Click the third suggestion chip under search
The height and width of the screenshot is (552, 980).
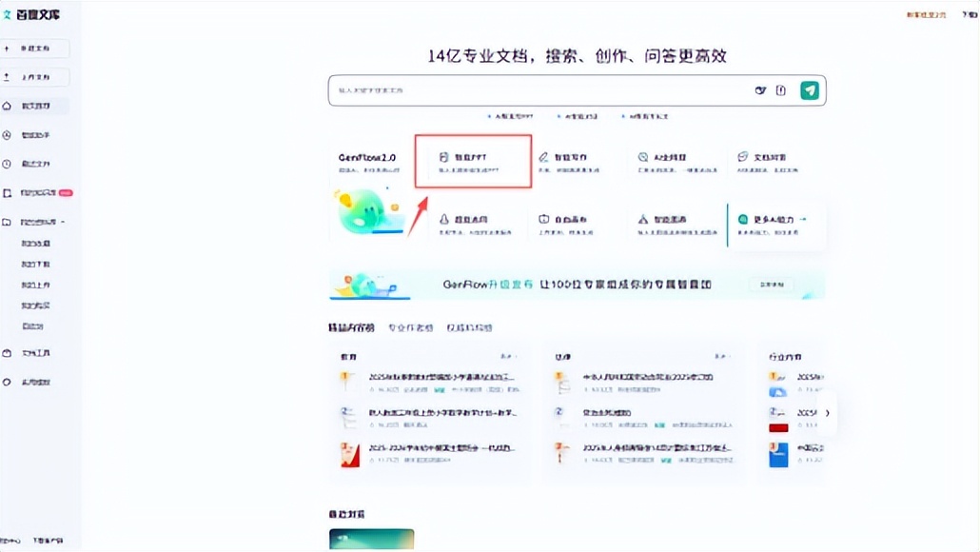[646, 116]
